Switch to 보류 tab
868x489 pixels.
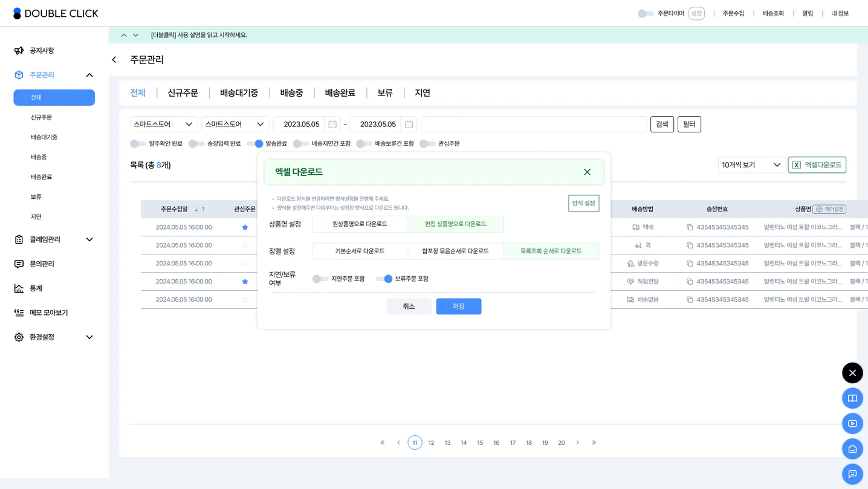click(385, 93)
